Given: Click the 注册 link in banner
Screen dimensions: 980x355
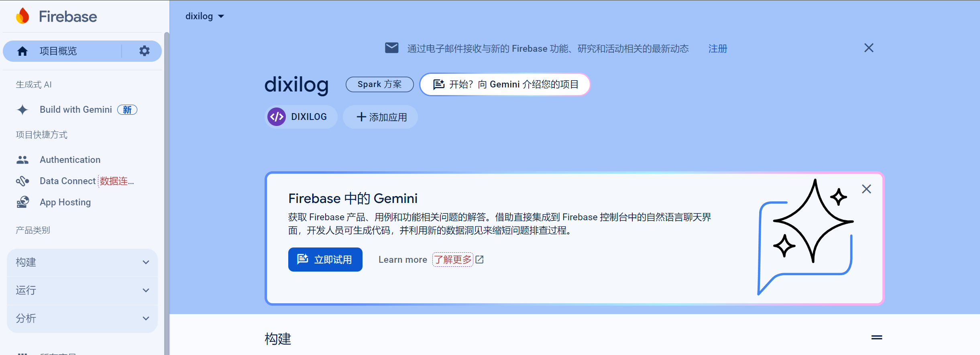Looking at the screenshot, I should point(718,49).
